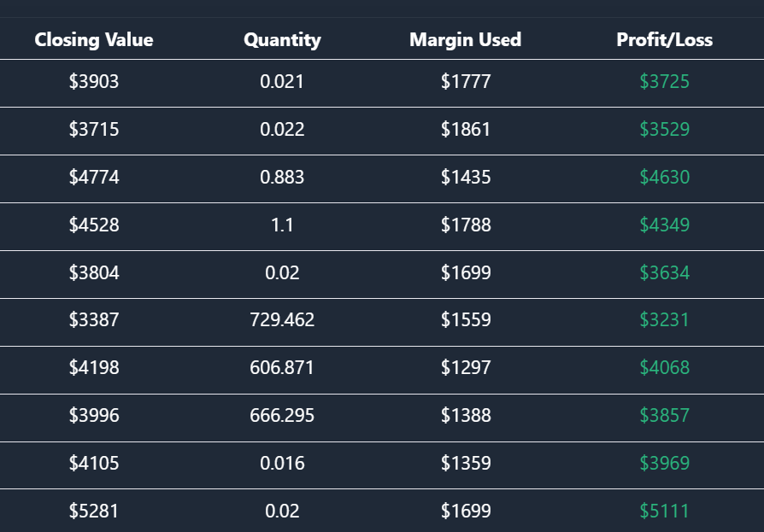The image size is (764, 532).
Task: Click the quantity cell showing 1.1
Action: (282, 225)
